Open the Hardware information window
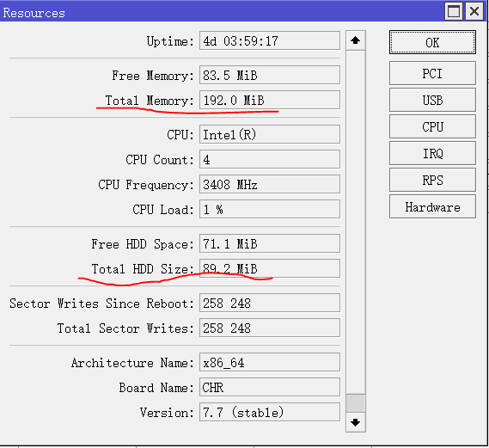Image resolution: width=489 pixels, height=448 pixels. [x=432, y=206]
